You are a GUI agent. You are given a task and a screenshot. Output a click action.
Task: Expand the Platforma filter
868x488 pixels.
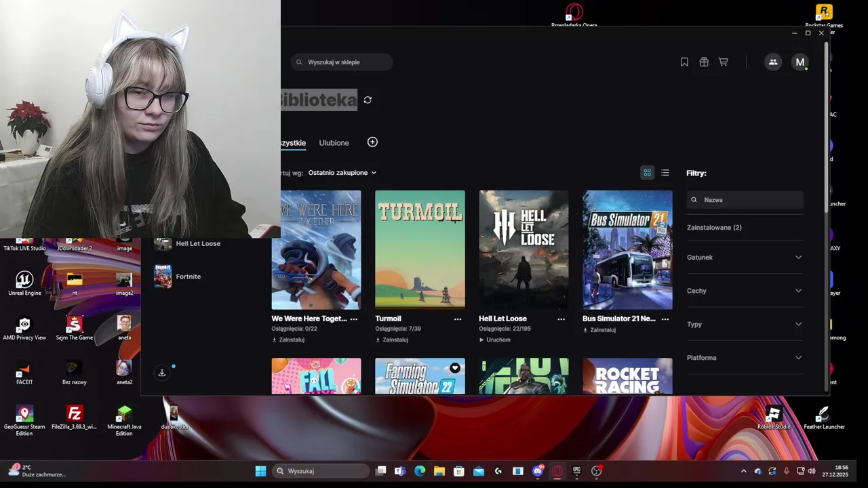coord(745,358)
